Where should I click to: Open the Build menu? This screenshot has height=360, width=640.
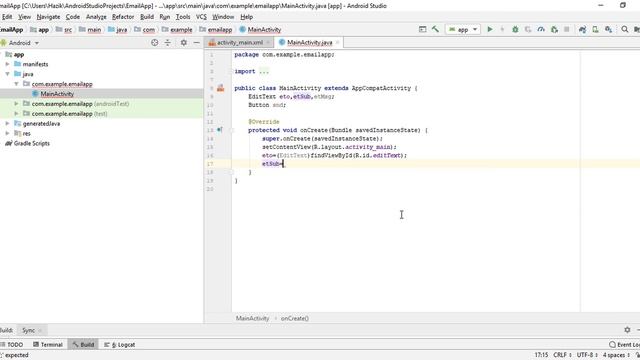[x=147, y=17]
